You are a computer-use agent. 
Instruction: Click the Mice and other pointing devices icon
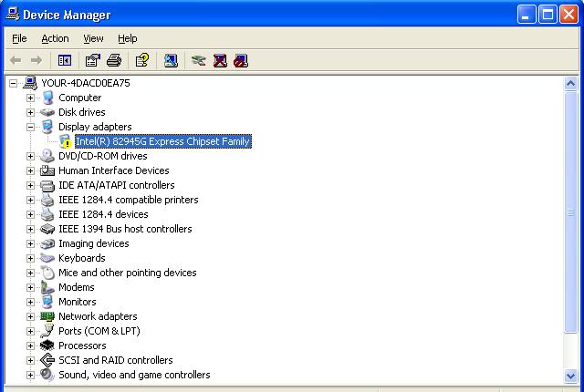tap(47, 273)
